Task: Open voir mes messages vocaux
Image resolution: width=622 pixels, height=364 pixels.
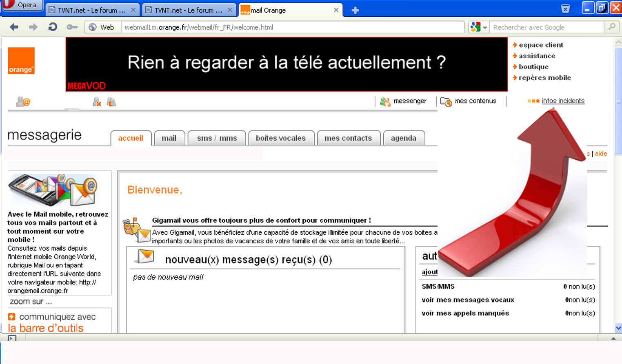Action: [x=468, y=300]
